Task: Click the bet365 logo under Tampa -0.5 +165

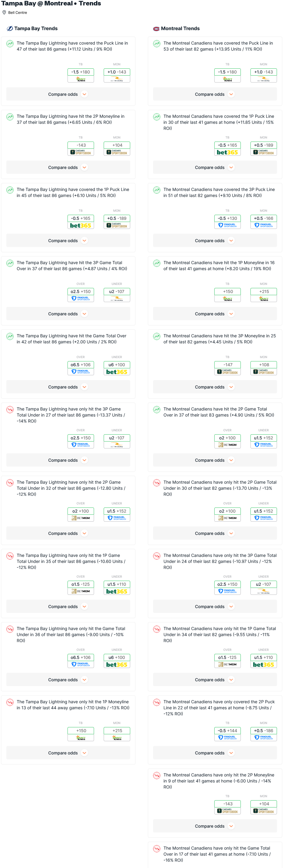Action: point(80,225)
